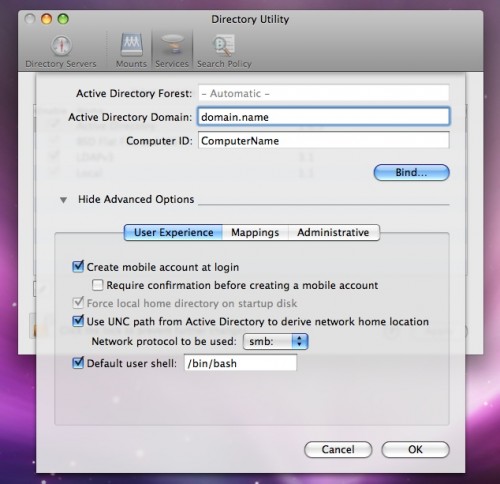Click the Bind... button
The width and height of the screenshot is (500, 484).
[412, 173]
